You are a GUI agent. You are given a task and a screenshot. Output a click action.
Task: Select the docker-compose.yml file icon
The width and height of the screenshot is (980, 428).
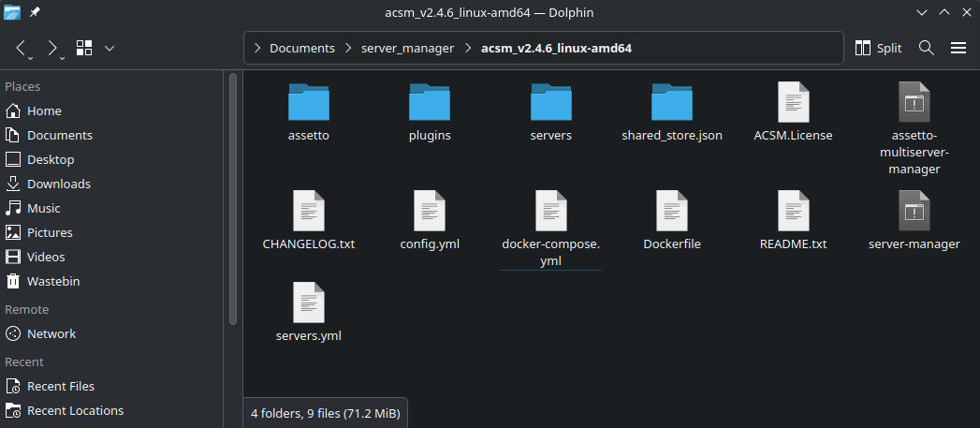[x=550, y=211]
